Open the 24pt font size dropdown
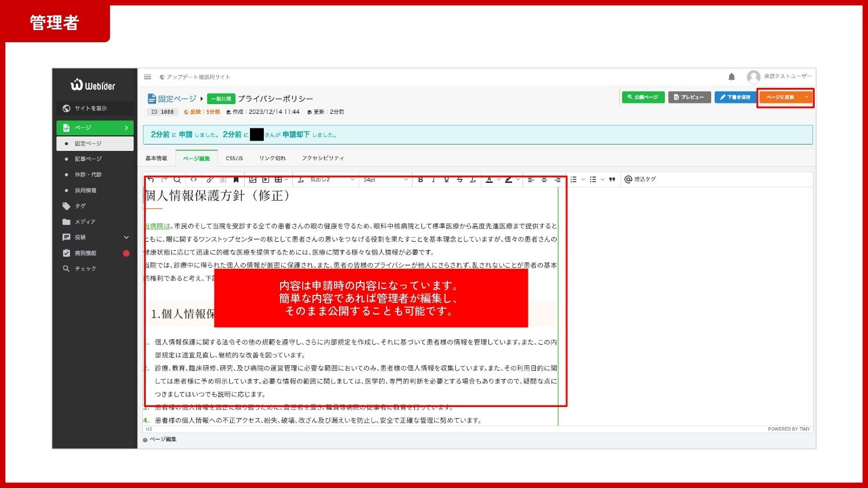The width and height of the screenshot is (868, 488). [x=385, y=180]
